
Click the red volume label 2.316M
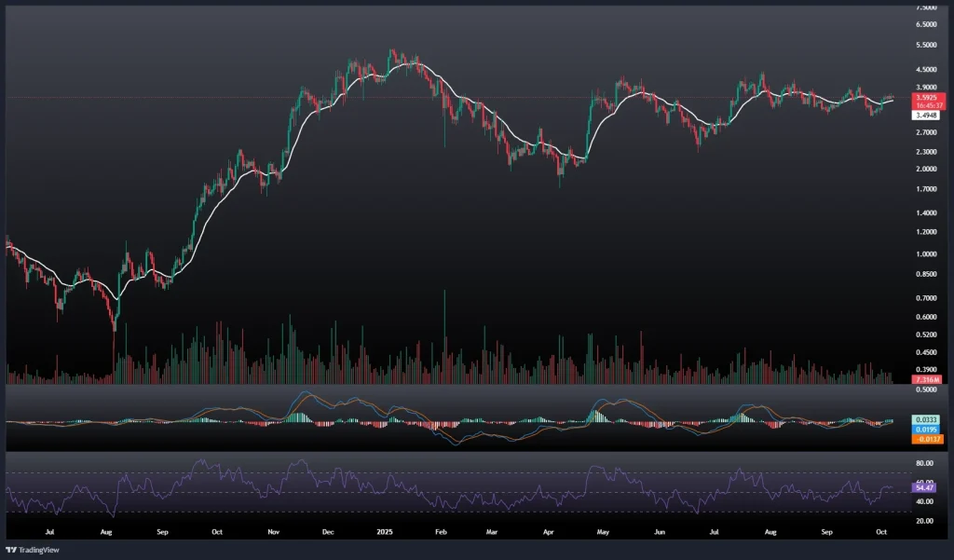pos(926,380)
